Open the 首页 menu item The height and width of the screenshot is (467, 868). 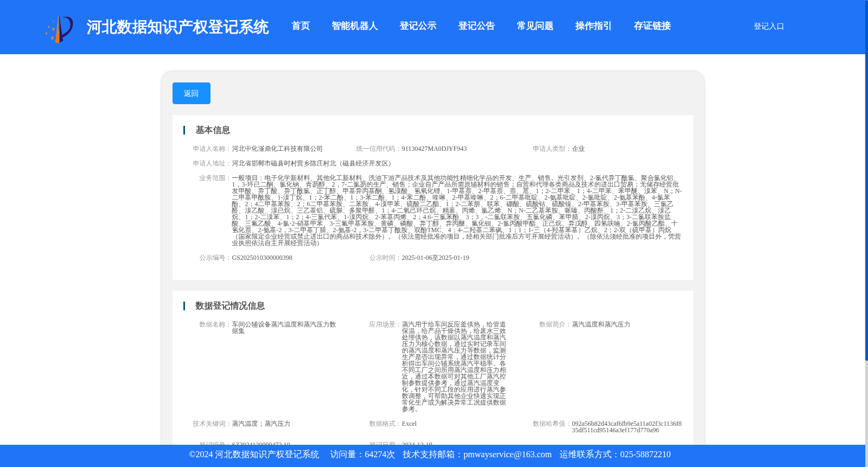(x=301, y=26)
